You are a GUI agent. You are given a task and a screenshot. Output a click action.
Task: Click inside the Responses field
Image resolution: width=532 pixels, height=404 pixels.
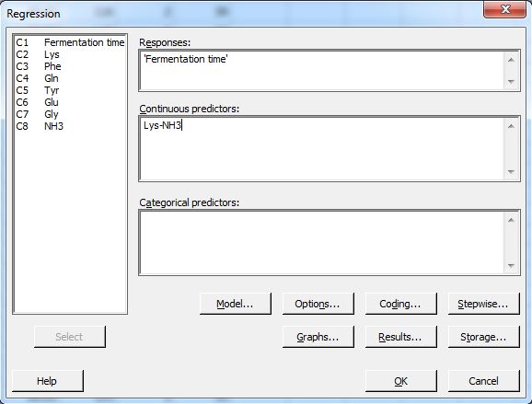point(322,71)
